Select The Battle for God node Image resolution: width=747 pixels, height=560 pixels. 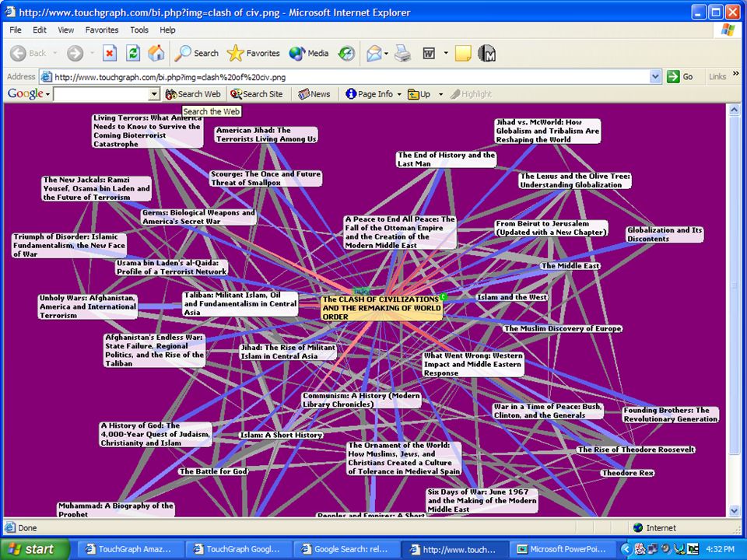(x=213, y=471)
